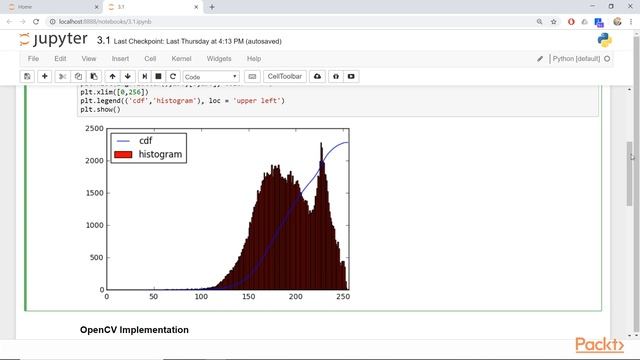Close the 3.1 browser tab
The image size is (640, 360).
(196, 7)
